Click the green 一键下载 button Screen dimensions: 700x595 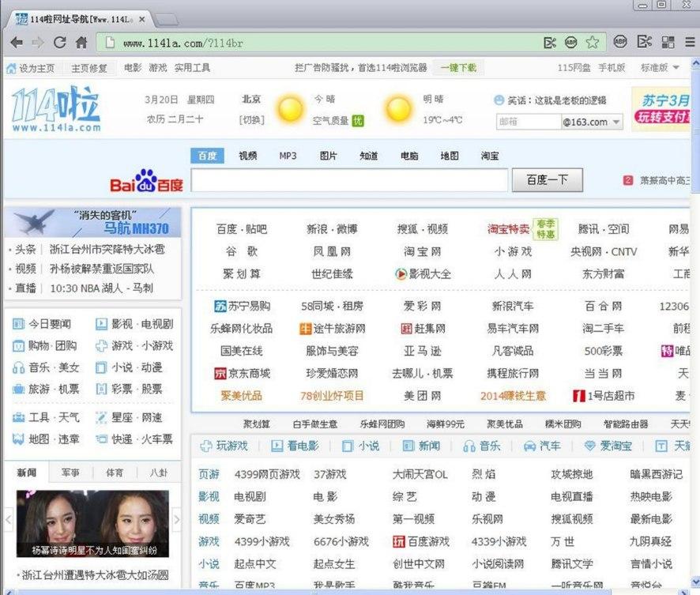coord(458,68)
